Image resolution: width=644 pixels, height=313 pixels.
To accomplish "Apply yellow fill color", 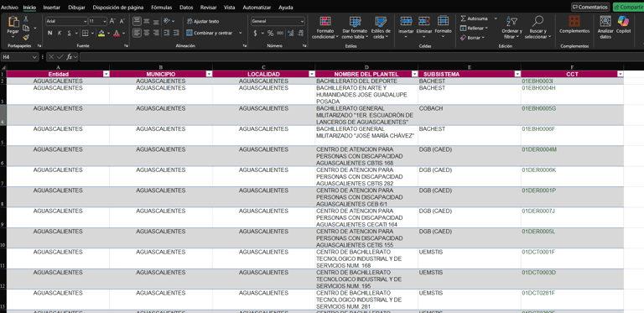I will pos(101,33).
